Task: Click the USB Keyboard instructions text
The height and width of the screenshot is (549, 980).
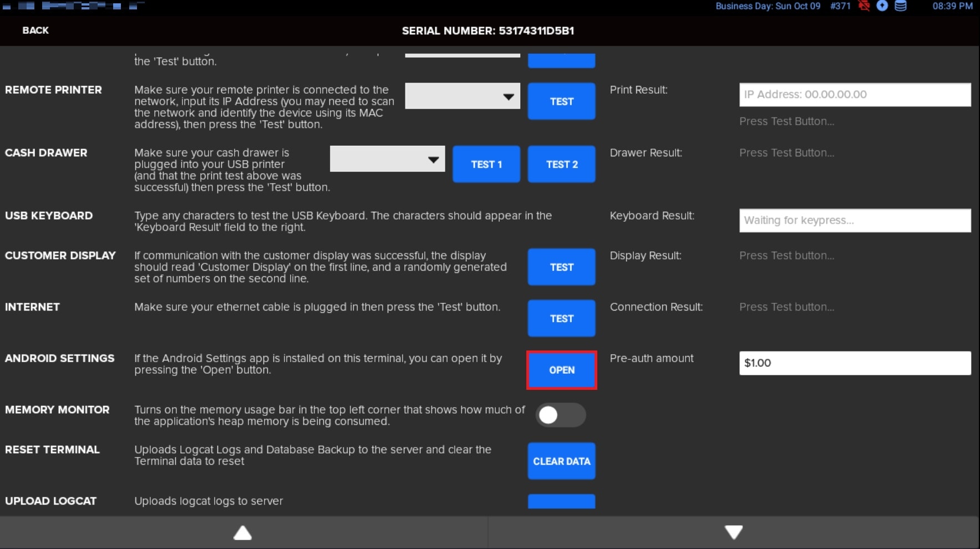Action: click(x=343, y=221)
